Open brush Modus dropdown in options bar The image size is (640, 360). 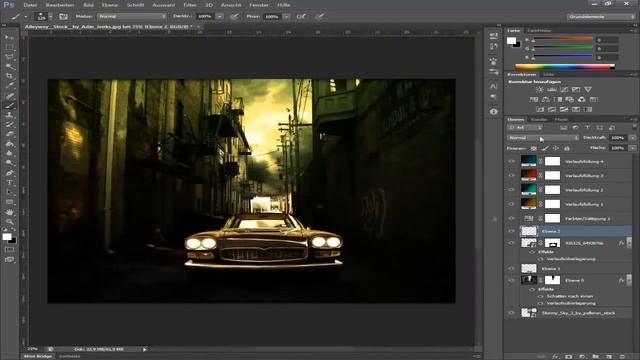coord(131,16)
